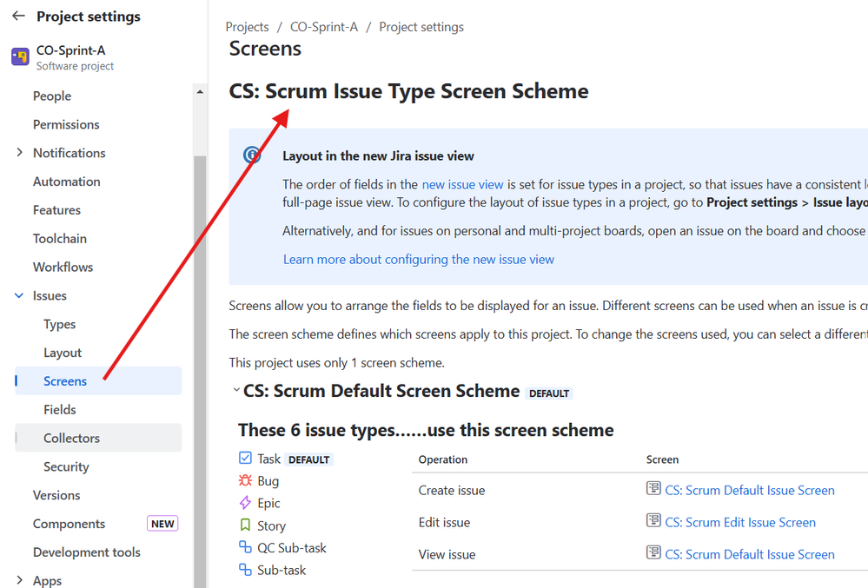Click the Epic issue type label
Viewport: 868px width, 588px height.
(268, 504)
